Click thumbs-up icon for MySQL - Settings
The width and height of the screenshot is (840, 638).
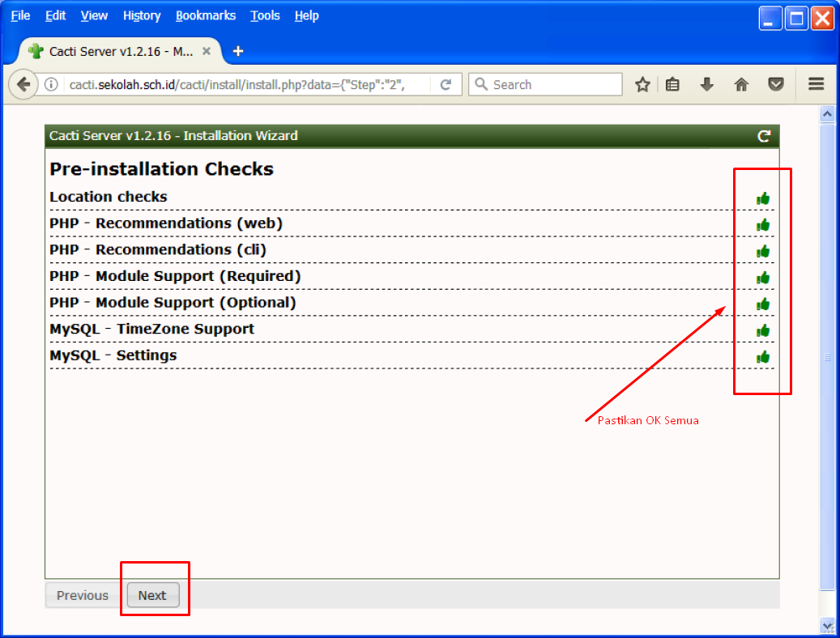point(762,357)
